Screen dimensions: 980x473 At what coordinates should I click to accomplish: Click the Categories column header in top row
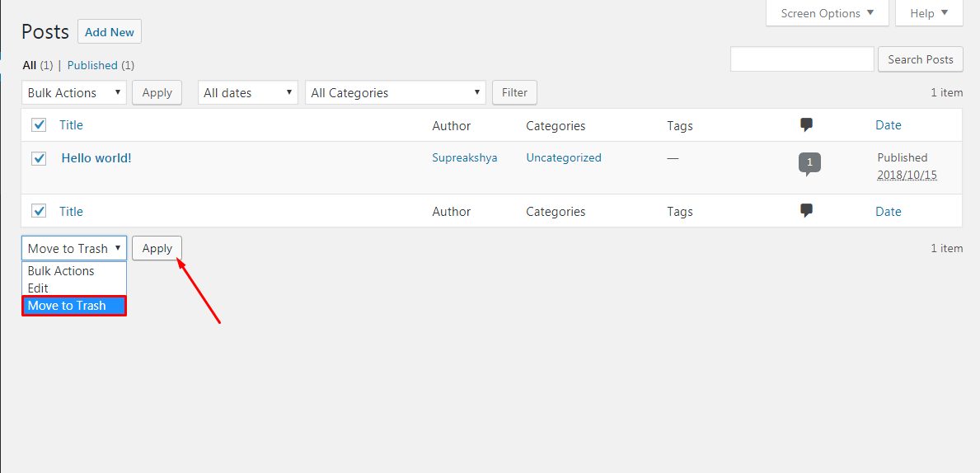556,125
